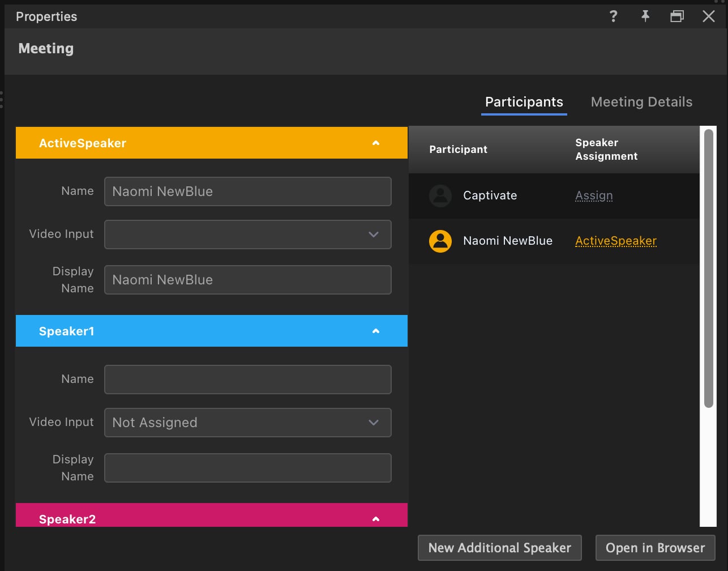
Task: Click the Speaker1 Name field
Action: click(x=248, y=380)
